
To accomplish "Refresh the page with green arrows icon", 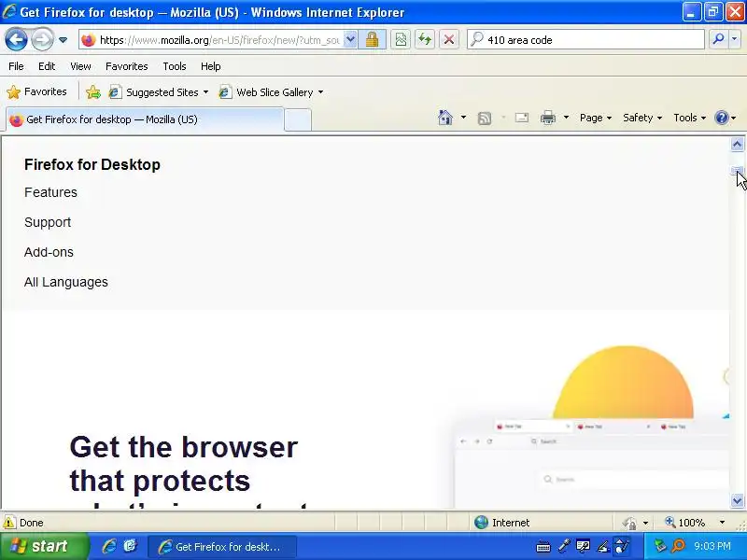I will point(425,39).
